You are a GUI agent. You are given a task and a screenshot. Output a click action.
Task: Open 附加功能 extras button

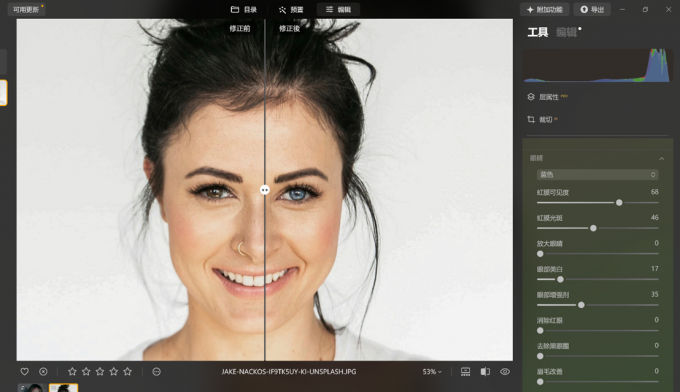click(x=544, y=10)
